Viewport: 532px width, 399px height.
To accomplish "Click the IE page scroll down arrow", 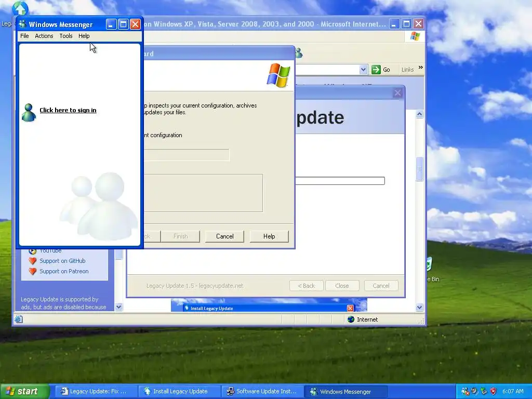I will click(x=419, y=308).
